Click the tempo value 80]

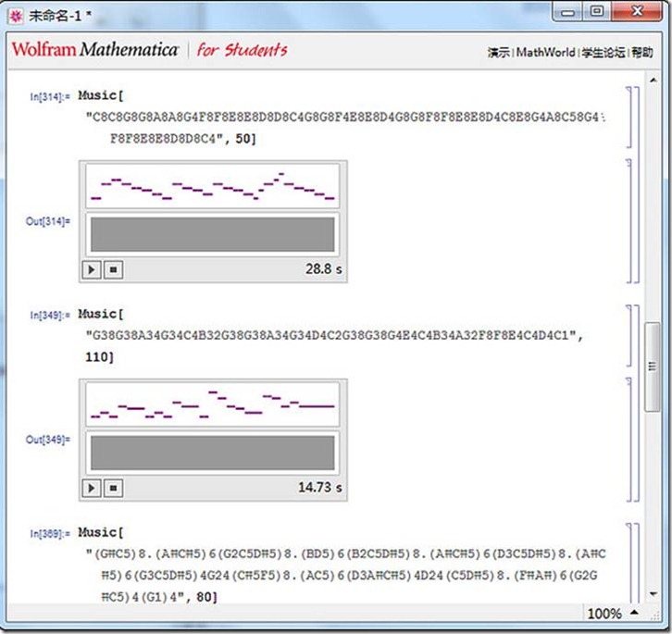206,596
